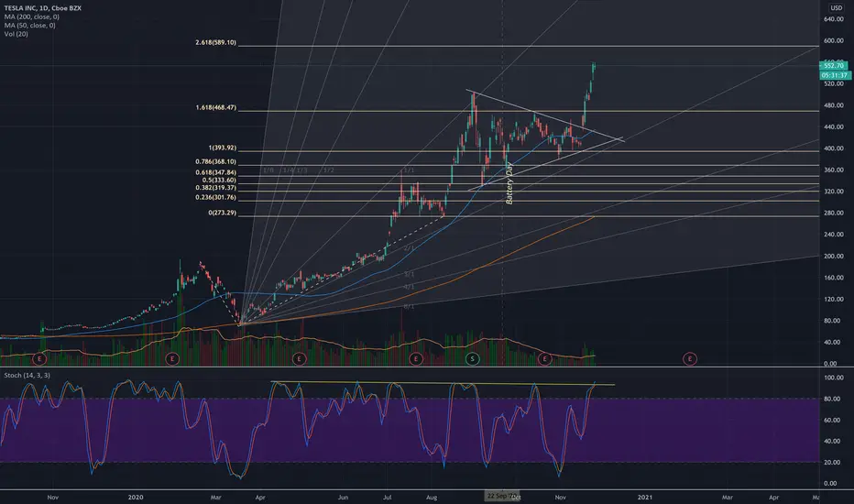Click the 0.382(319.37) Fibonacci level label
This screenshot has height=504, width=854.
[215, 188]
